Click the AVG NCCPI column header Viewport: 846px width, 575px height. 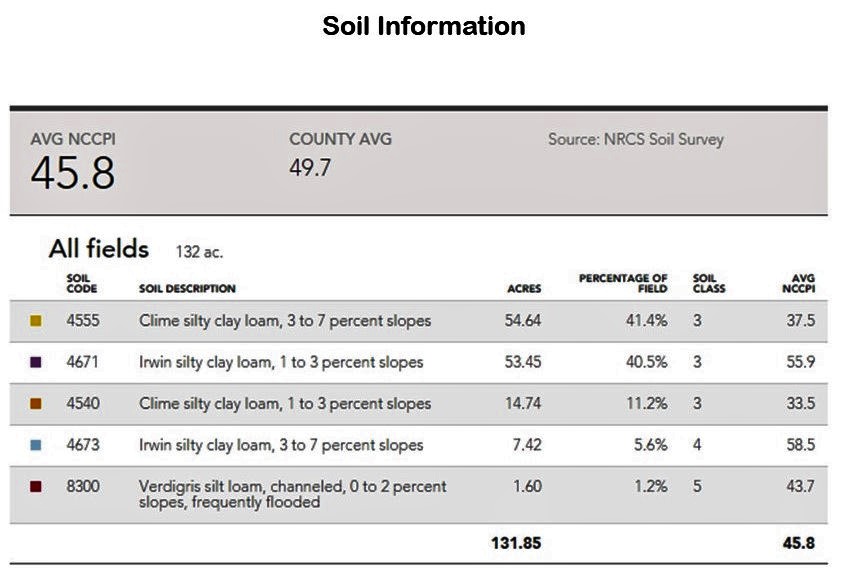pyautogui.click(x=799, y=284)
